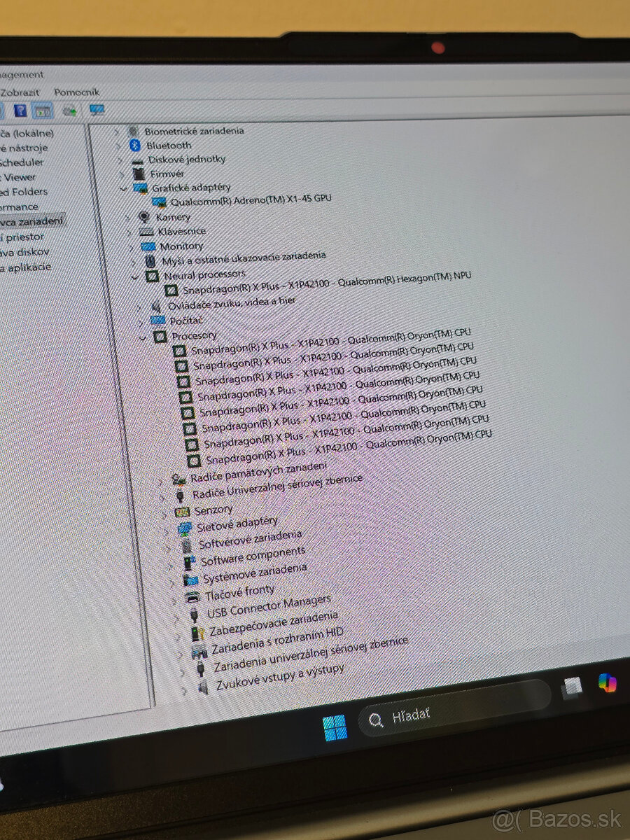Select the 'nástroje' item in left pane
Screen dimensions: 630x840
pos(24,148)
